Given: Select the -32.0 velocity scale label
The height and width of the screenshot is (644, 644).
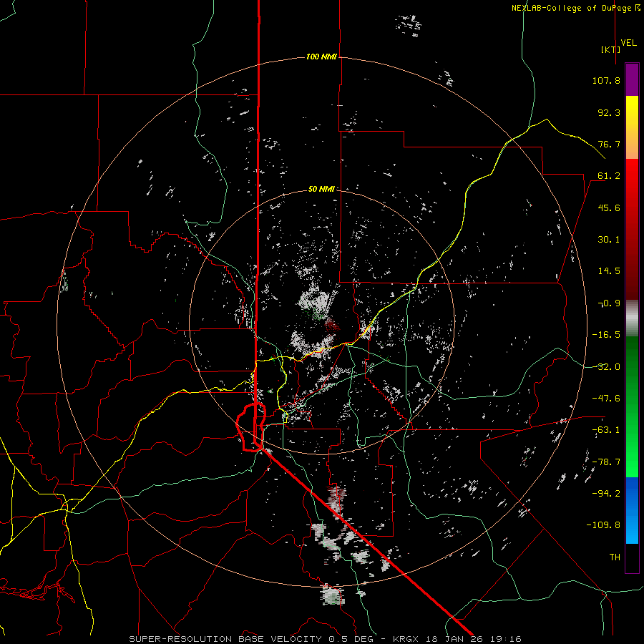Looking at the screenshot, I should point(606,367).
